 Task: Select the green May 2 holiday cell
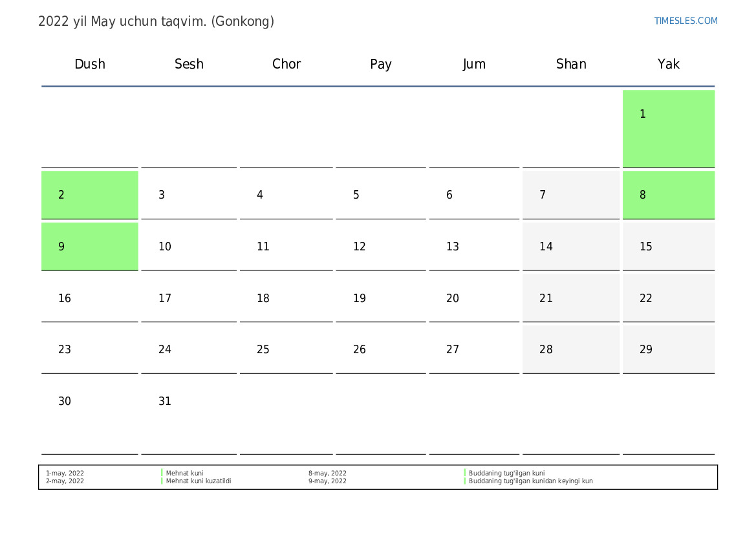[90, 195]
